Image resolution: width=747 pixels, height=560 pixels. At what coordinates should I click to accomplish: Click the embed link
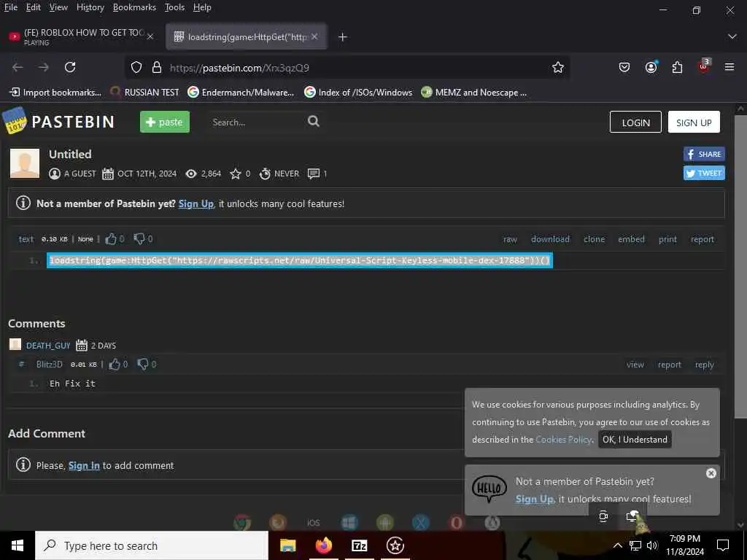(631, 239)
